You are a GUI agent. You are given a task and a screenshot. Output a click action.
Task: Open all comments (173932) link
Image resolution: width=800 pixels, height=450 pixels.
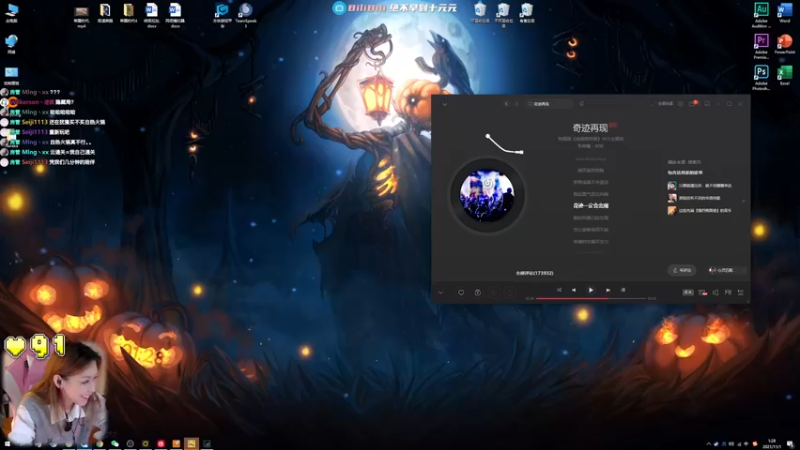[535, 273]
